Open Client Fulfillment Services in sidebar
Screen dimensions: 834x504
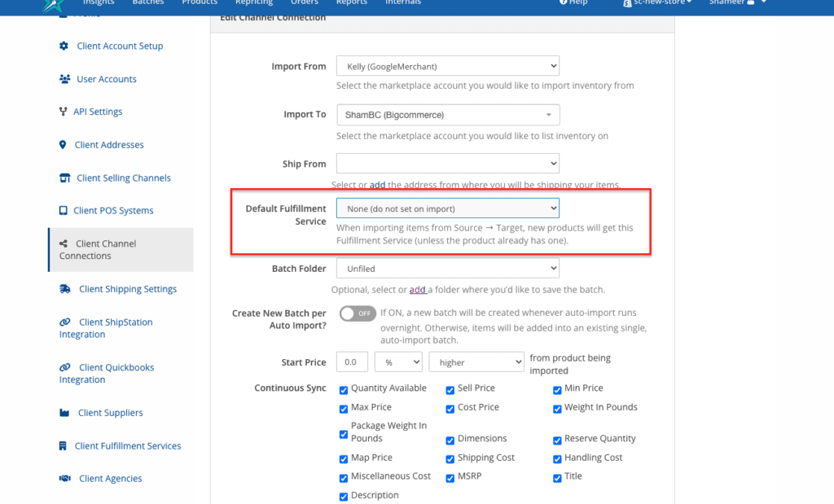128,446
